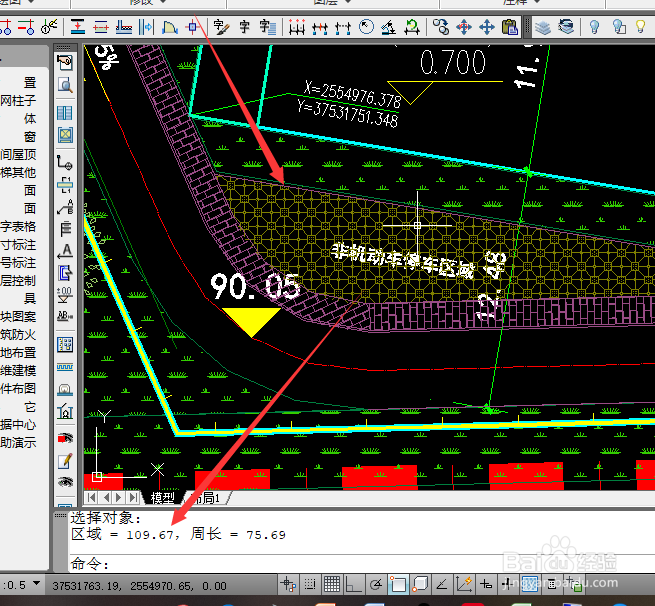Click the paste clipboard icon
This screenshot has height=606, width=655.
510,28
